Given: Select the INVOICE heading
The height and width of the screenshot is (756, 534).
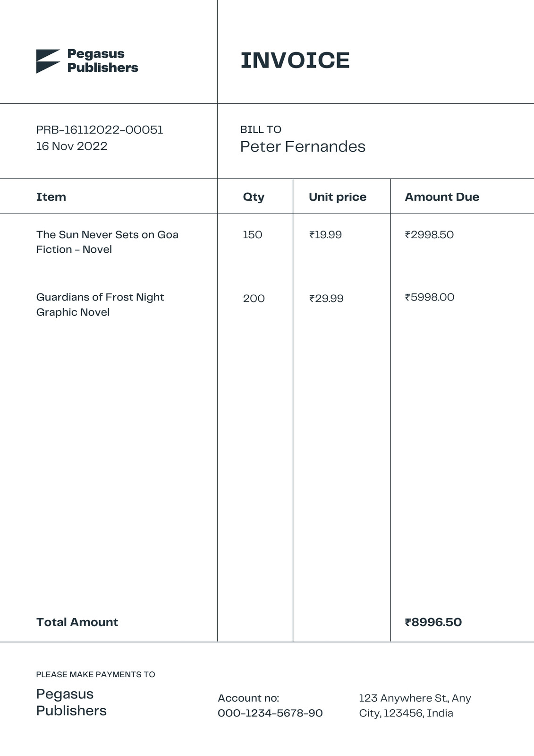Looking at the screenshot, I should pos(295,60).
